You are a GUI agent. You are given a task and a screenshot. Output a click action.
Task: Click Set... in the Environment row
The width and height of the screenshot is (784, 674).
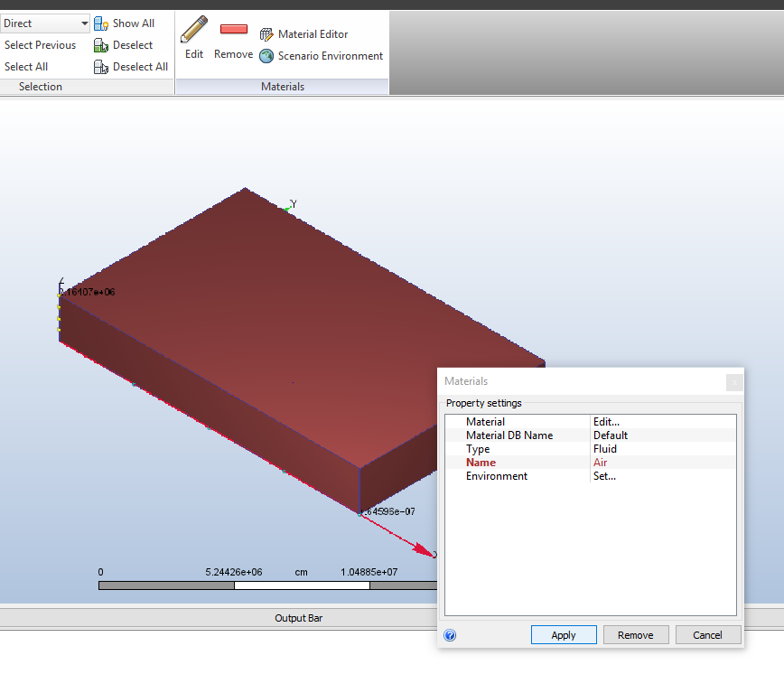[604, 476]
